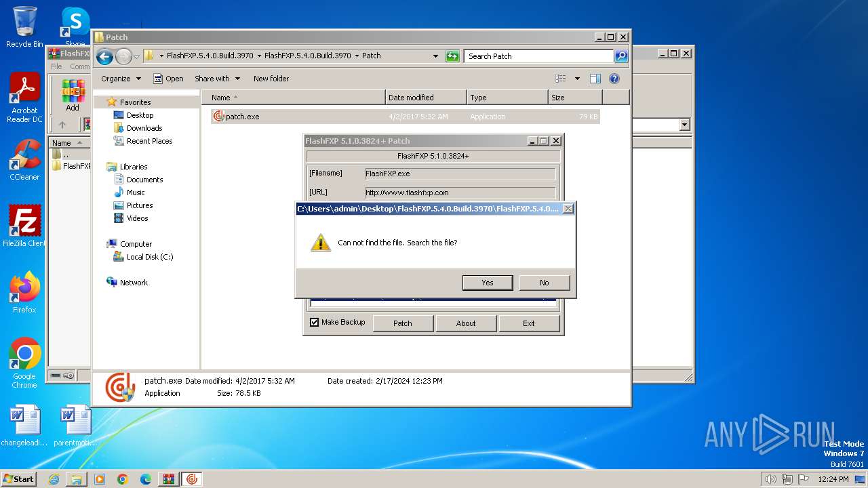Select Computer in navigation pane
This screenshot has height=488, width=868.
click(136, 244)
